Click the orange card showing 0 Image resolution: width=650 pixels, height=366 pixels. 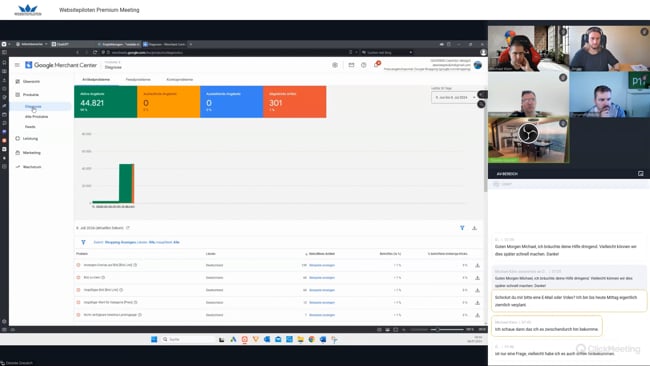point(169,102)
